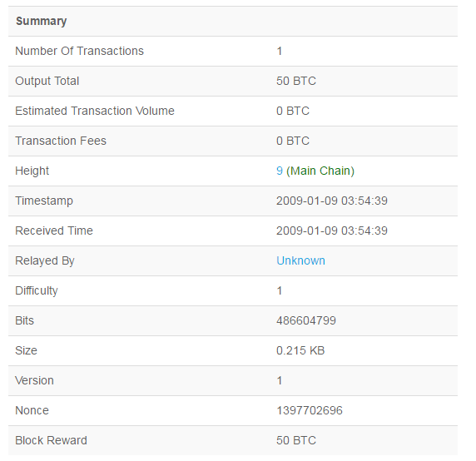Click the Received Time row value
The height and width of the screenshot is (461, 476).
(x=332, y=230)
